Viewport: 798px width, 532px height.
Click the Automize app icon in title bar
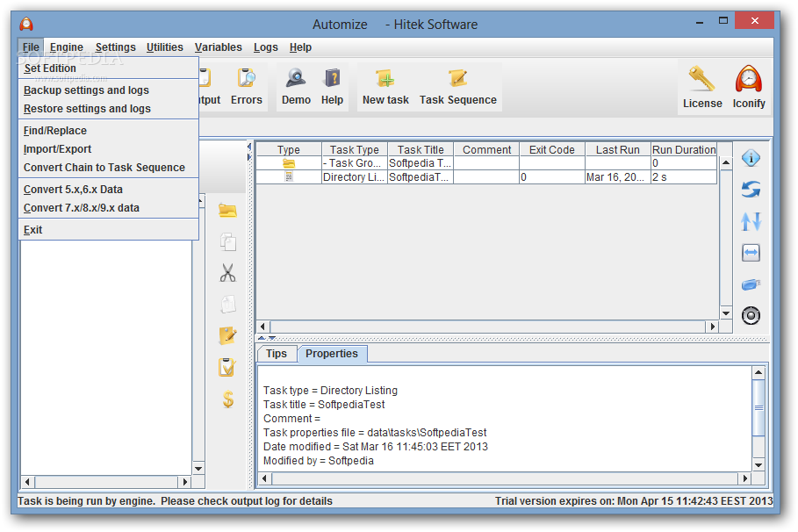click(26, 24)
